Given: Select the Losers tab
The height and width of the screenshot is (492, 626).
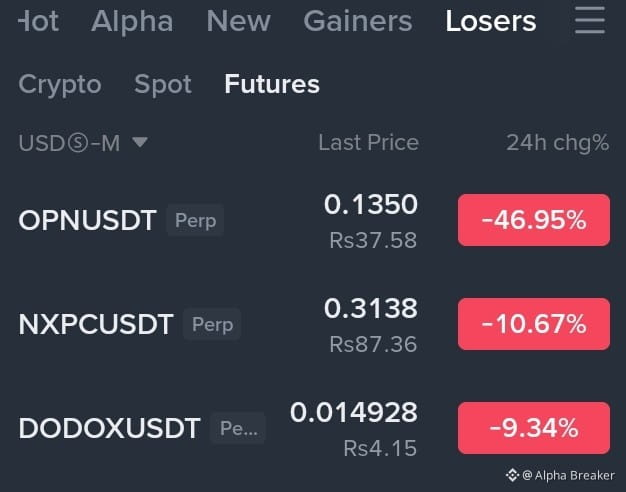Looking at the screenshot, I should click(491, 21).
